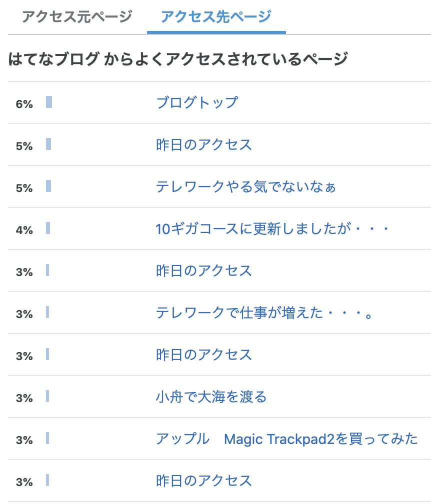This screenshot has width=431, height=504.
Task: Open the first 3% 昨日のアクセス link
Action: tap(204, 270)
